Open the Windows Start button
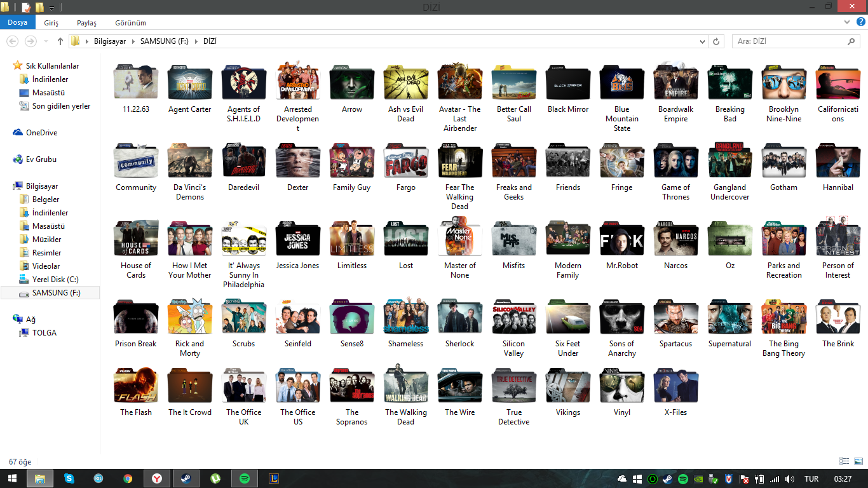The image size is (868, 488). (x=12, y=478)
